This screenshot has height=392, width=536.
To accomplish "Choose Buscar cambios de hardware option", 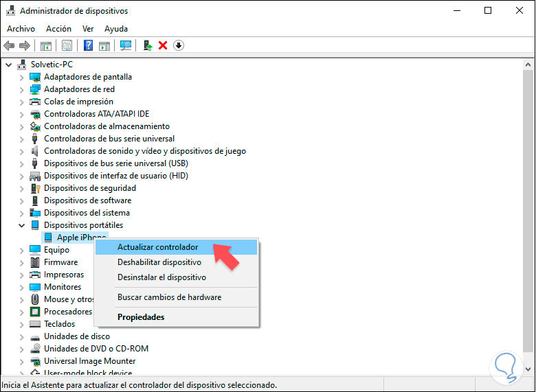I will [176, 297].
